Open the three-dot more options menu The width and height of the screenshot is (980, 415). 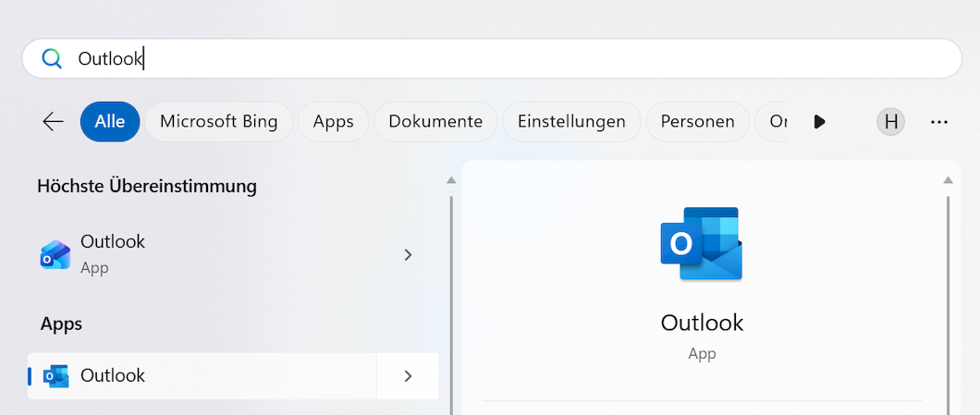pyautogui.click(x=939, y=122)
